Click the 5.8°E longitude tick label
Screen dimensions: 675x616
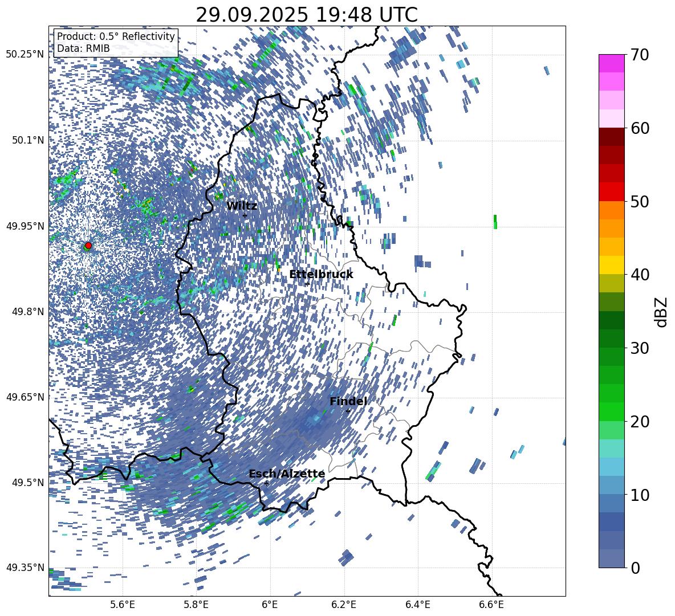[x=196, y=605]
